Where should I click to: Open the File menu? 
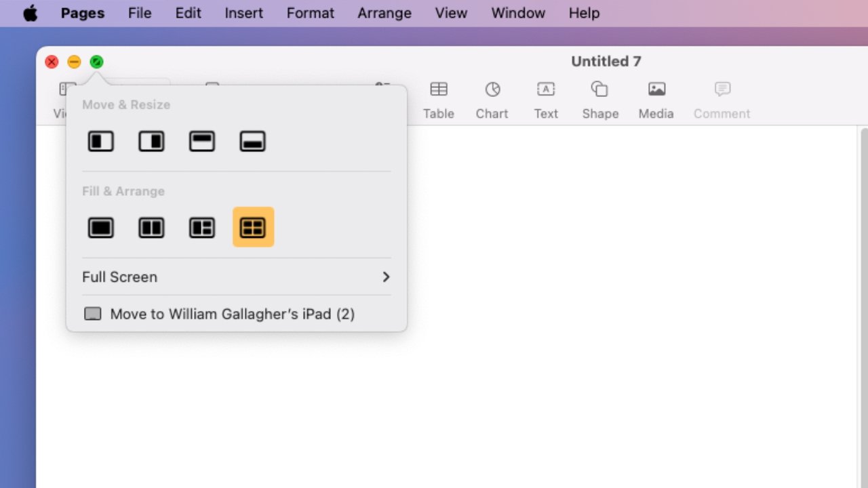140,13
